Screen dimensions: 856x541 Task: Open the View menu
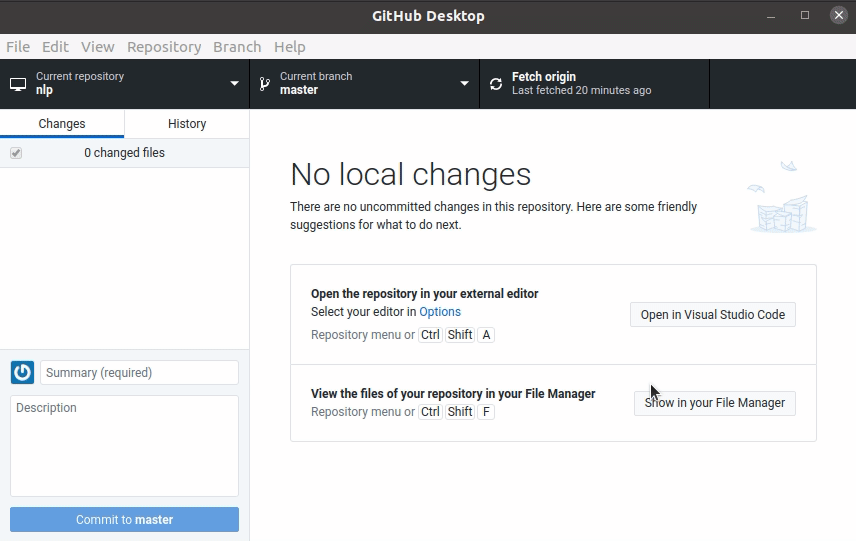98,47
